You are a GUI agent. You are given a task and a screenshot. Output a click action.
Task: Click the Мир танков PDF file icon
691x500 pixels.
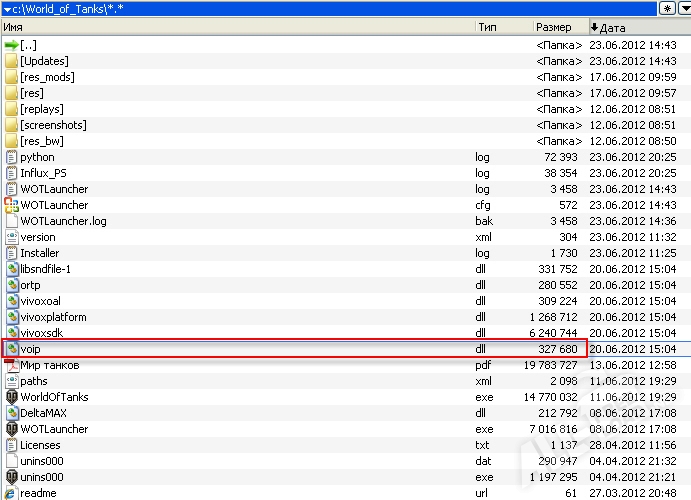[x=11, y=365]
